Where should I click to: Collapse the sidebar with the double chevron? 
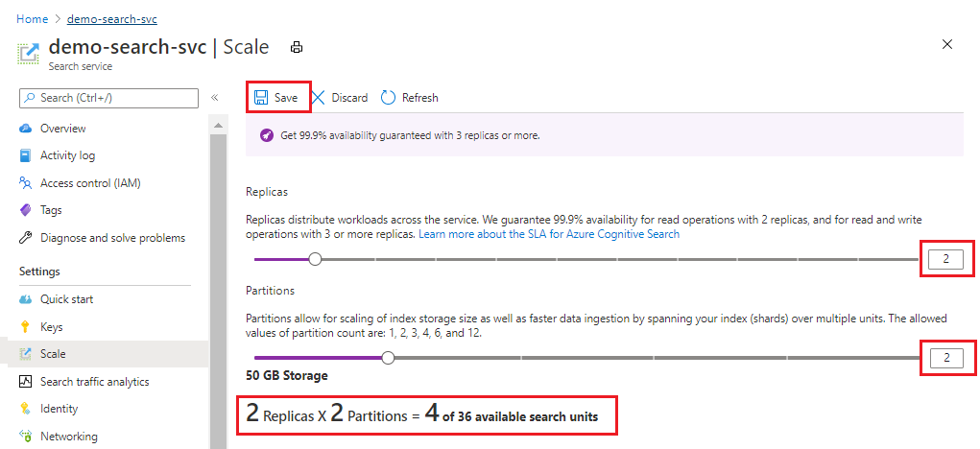click(215, 98)
